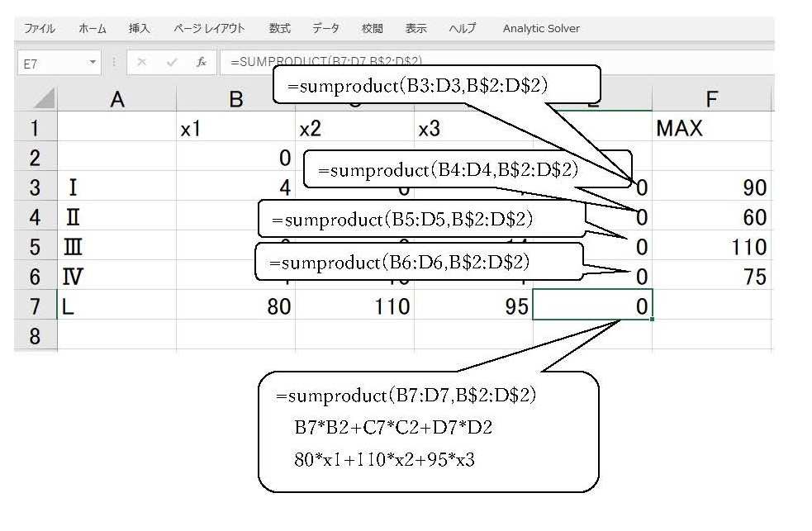
Task: Click the Insert Function fx icon
Action: (201, 63)
